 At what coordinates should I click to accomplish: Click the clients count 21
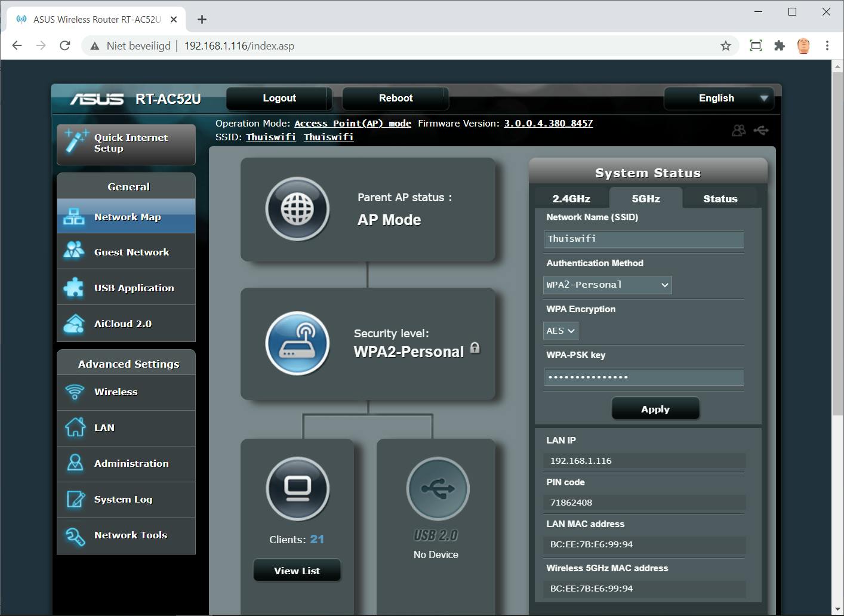click(317, 539)
